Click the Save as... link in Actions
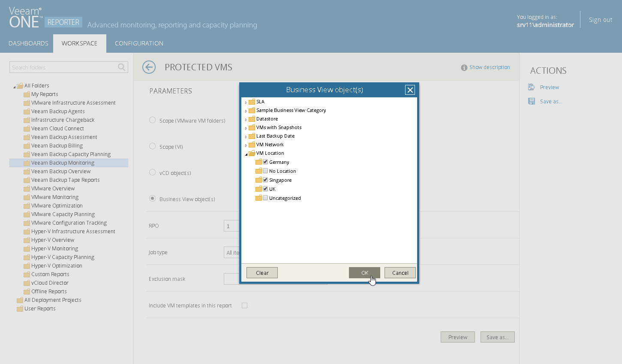The image size is (622, 364). (551, 102)
